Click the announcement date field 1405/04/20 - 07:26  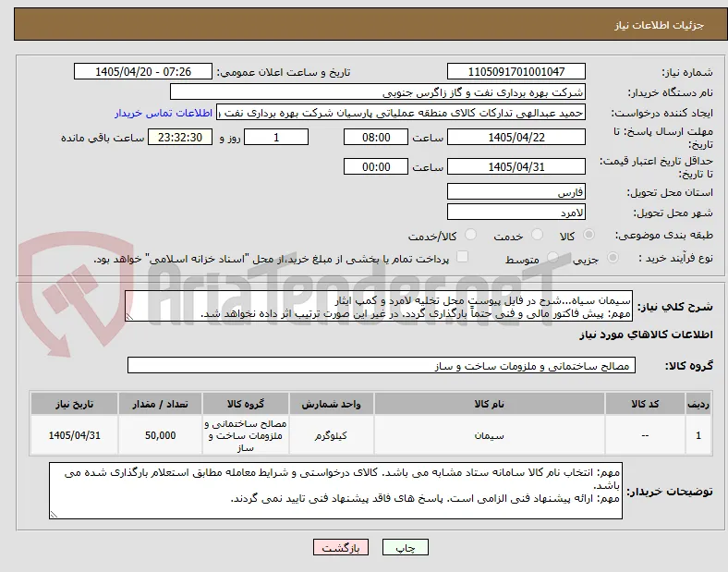tap(143, 71)
